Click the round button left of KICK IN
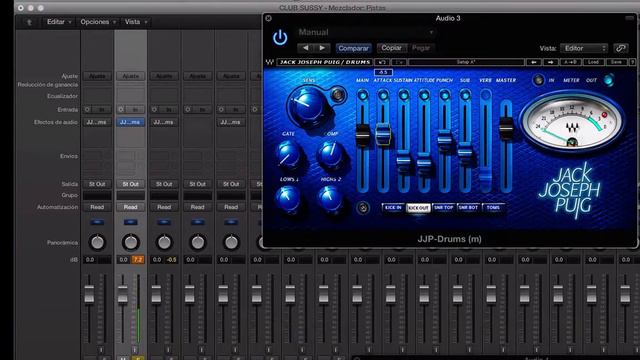 point(362,208)
